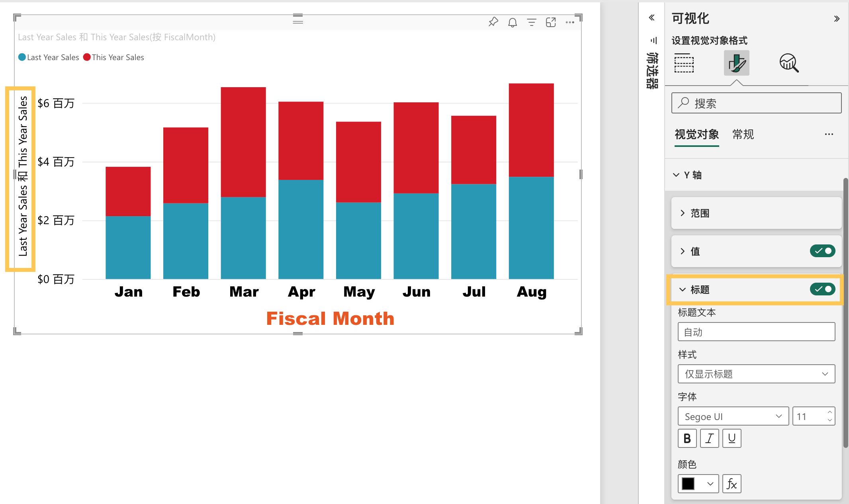Click the 筛选器 vertical label
Screen dimensions: 849x504
(x=652, y=70)
